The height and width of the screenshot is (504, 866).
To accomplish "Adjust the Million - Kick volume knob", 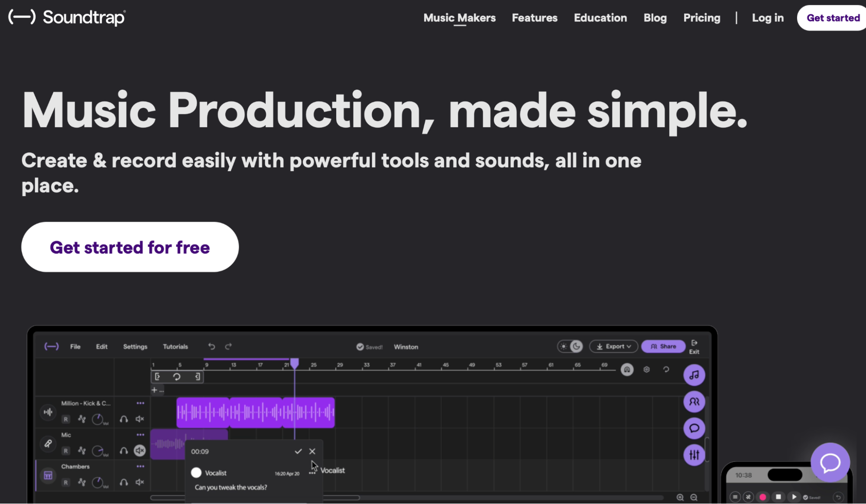I will (98, 419).
